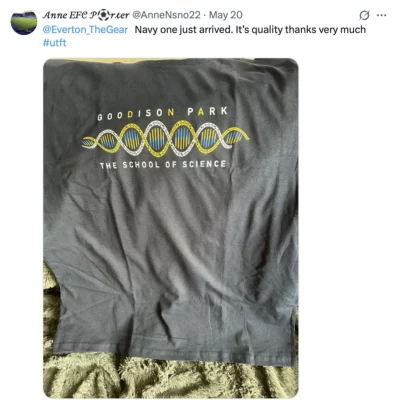Viewport: 400px width, 400px height.
Task: Follow the #utft hashtag
Action: 54,43
